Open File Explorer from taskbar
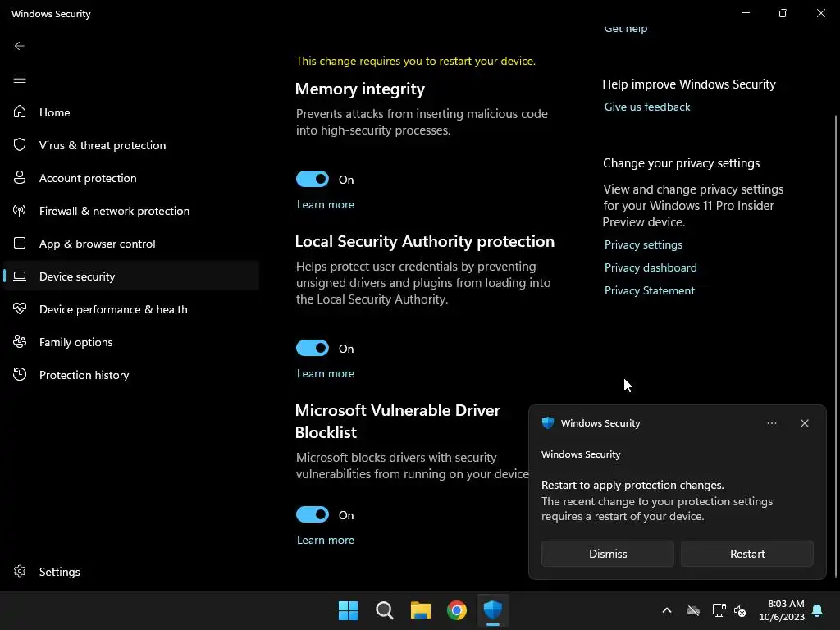The height and width of the screenshot is (630, 840). [x=421, y=610]
